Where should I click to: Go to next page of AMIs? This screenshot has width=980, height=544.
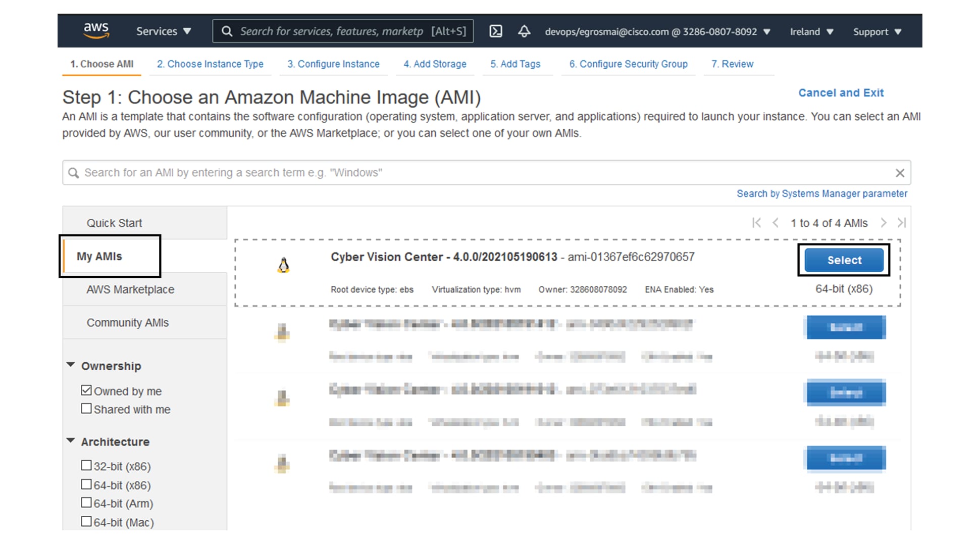point(884,223)
